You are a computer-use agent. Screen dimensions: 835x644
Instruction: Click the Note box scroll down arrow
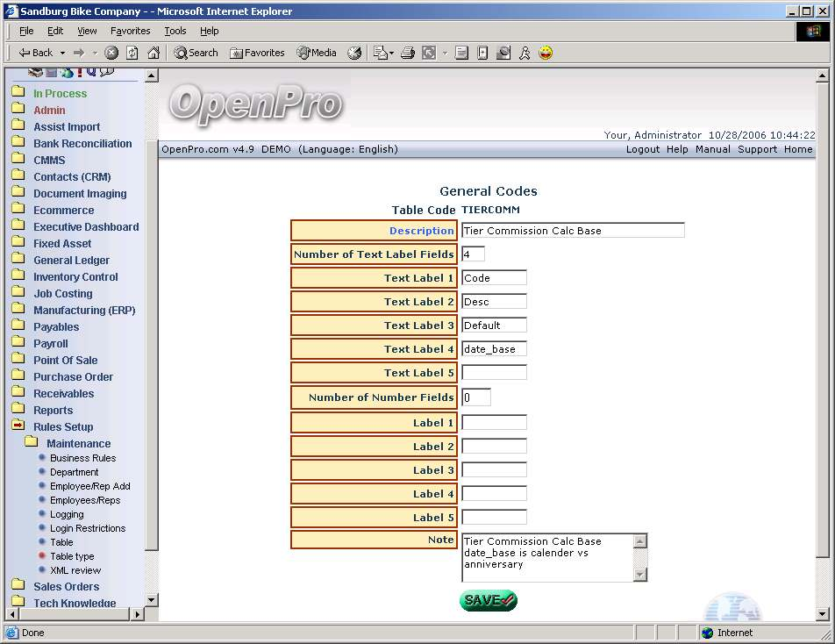pos(640,575)
